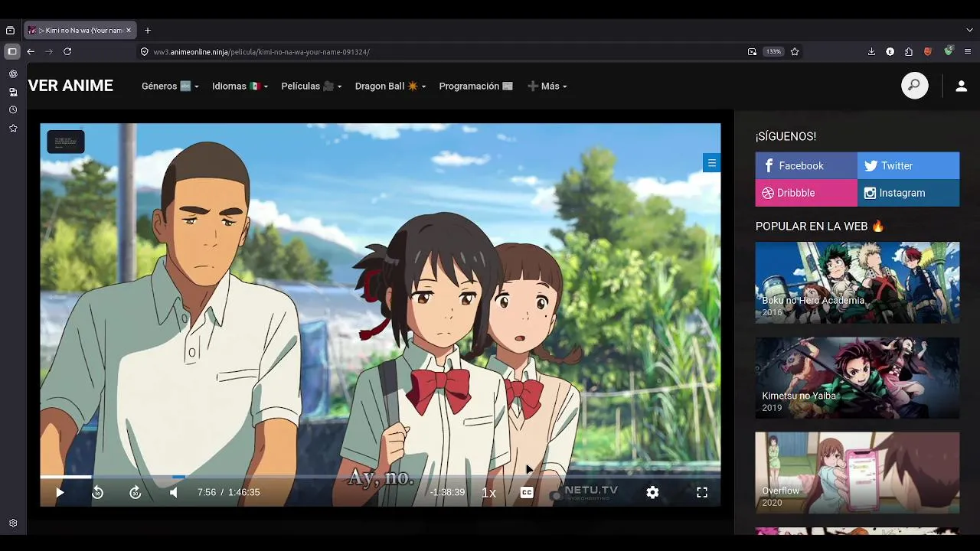The width and height of the screenshot is (980, 551).
Task: Dismiss the dark popup in video corner
Action: pyautogui.click(x=66, y=142)
